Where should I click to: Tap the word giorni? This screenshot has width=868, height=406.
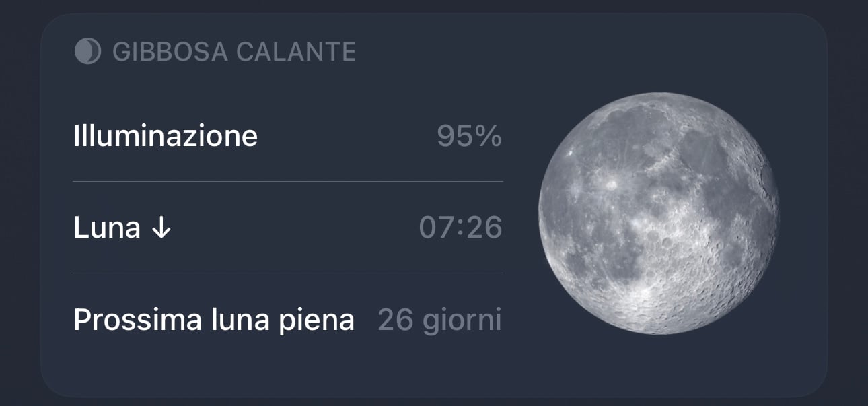[462, 320]
